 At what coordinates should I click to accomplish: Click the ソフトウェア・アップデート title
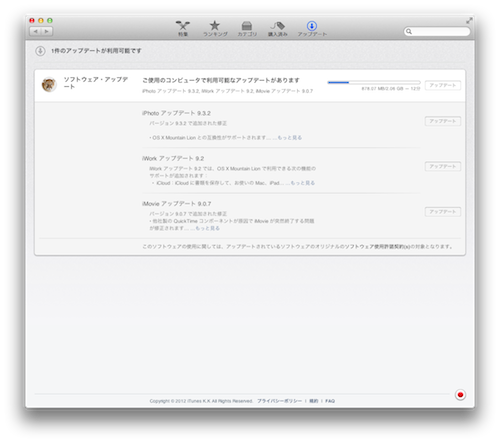coord(96,83)
